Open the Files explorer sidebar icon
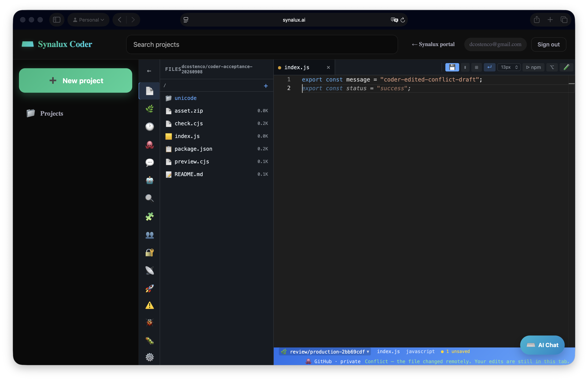 pyautogui.click(x=149, y=91)
